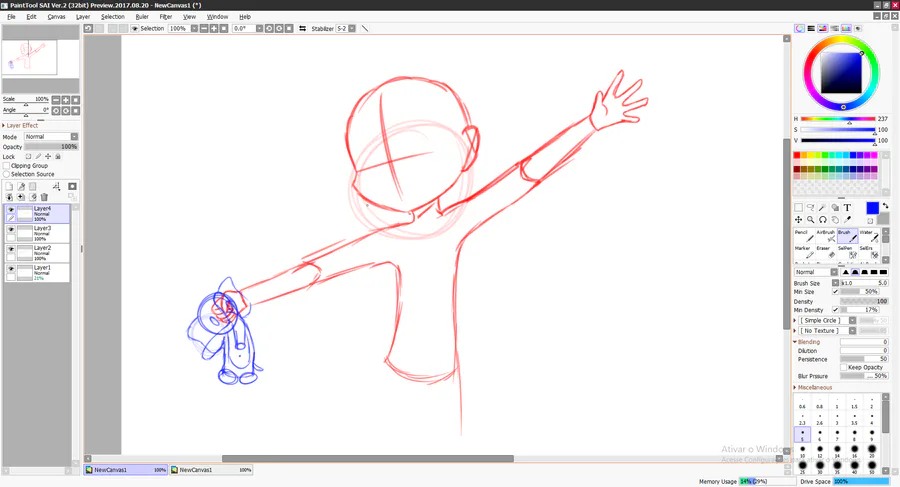The height and width of the screenshot is (487, 900).
Task: Choose the AirBrush tool
Action: tap(825, 235)
